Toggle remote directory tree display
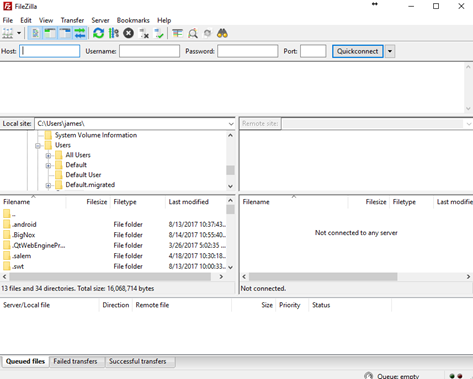The image size is (473, 379). (65, 33)
